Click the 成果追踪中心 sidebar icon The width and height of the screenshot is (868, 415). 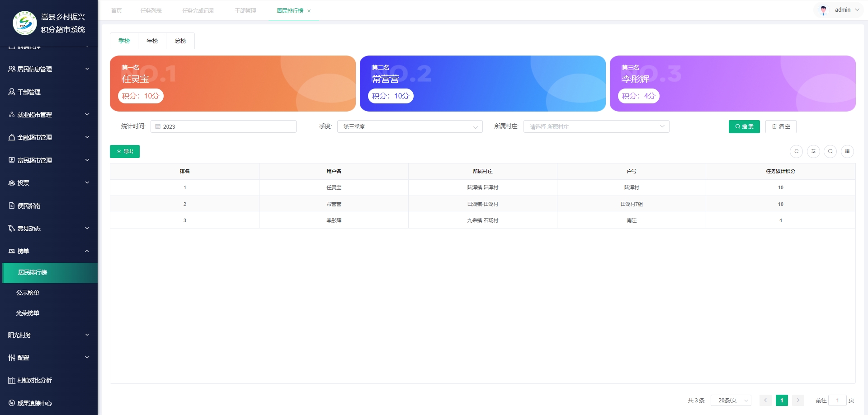(x=12, y=403)
